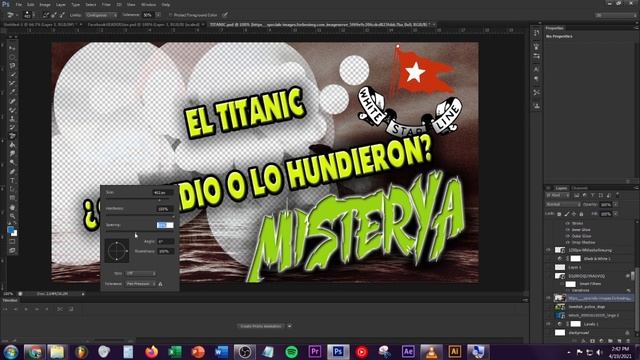This screenshot has height=360, width=640.
Task: Click the brush angle and roundness circle preview
Action: point(117,250)
